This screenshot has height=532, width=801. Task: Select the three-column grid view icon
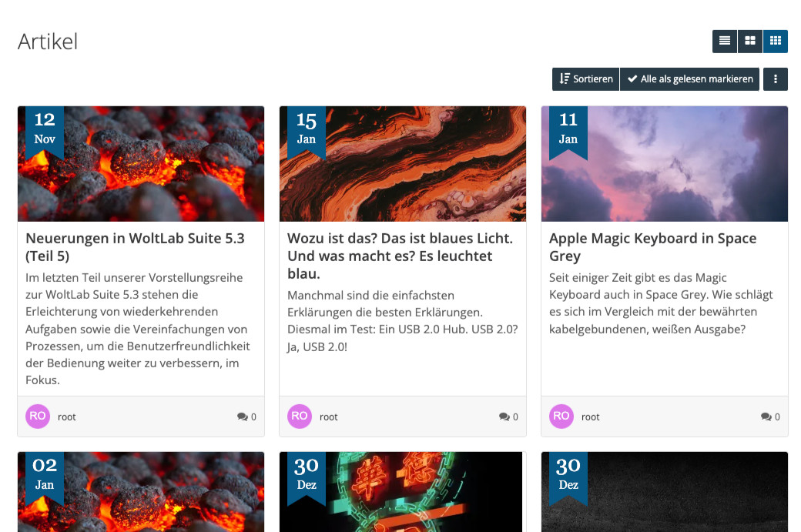click(x=776, y=41)
